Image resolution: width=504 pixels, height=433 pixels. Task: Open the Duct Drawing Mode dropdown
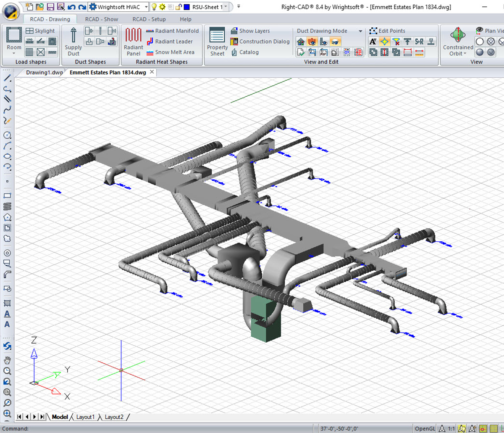360,31
